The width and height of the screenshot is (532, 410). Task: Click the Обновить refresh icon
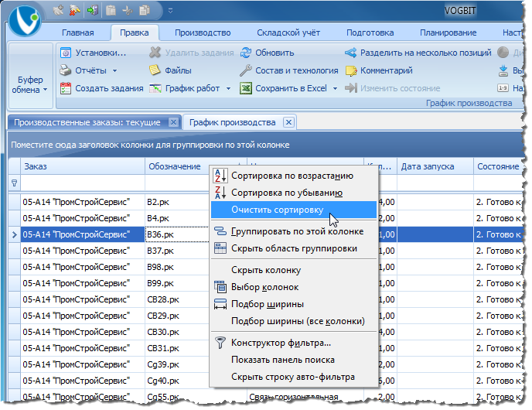(x=246, y=53)
